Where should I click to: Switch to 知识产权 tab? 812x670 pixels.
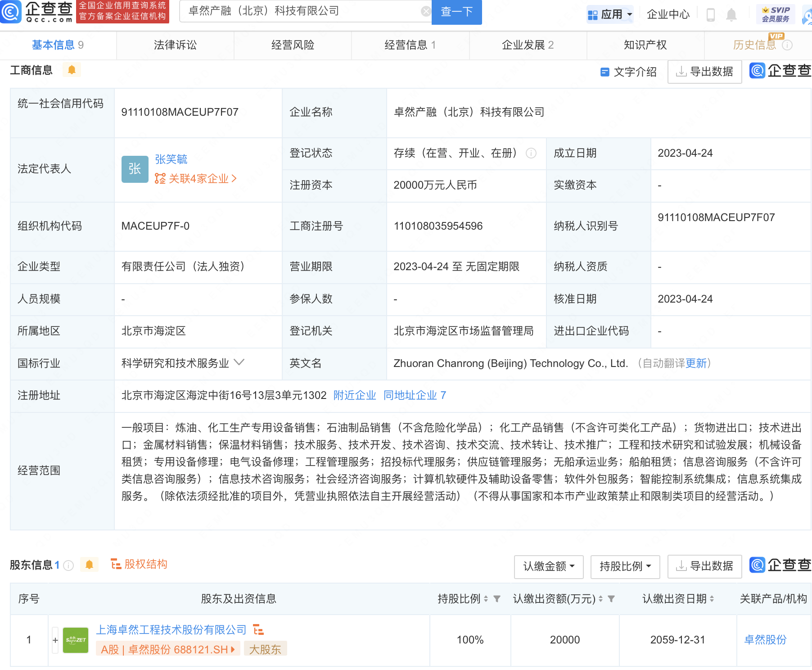point(645,45)
